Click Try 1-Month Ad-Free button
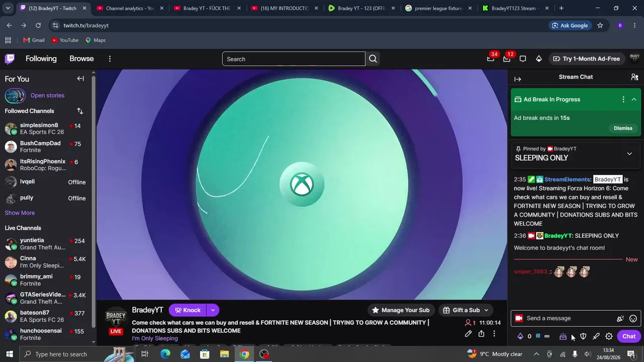 (586, 59)
